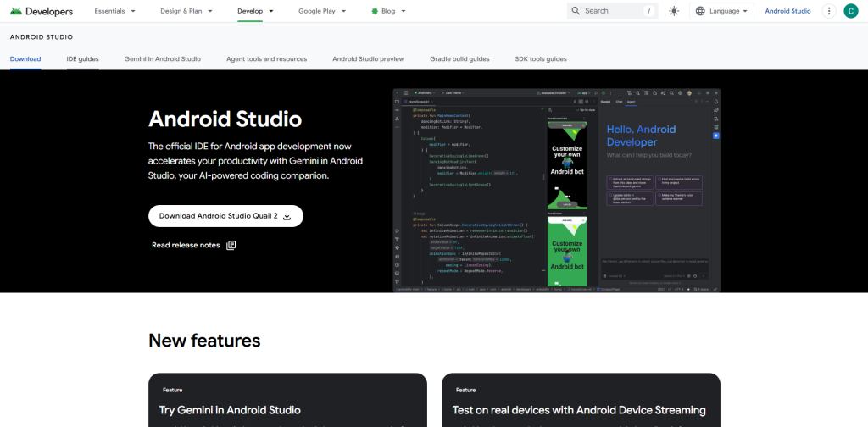Viewport: 868px width, 427px height.
Task: Select the IDE guides tab
Action: (x=82, y=59)
